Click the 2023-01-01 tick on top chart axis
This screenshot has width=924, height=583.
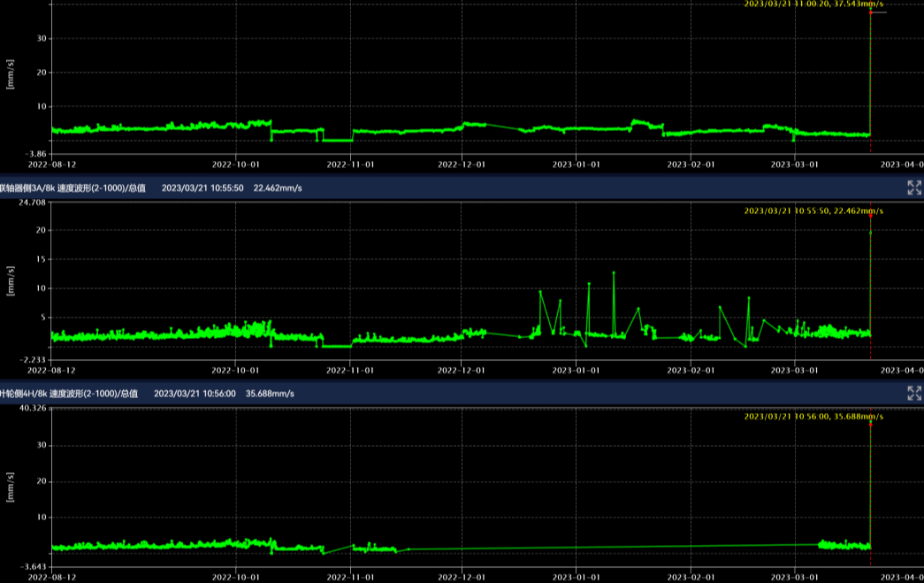tap(577, 164)
